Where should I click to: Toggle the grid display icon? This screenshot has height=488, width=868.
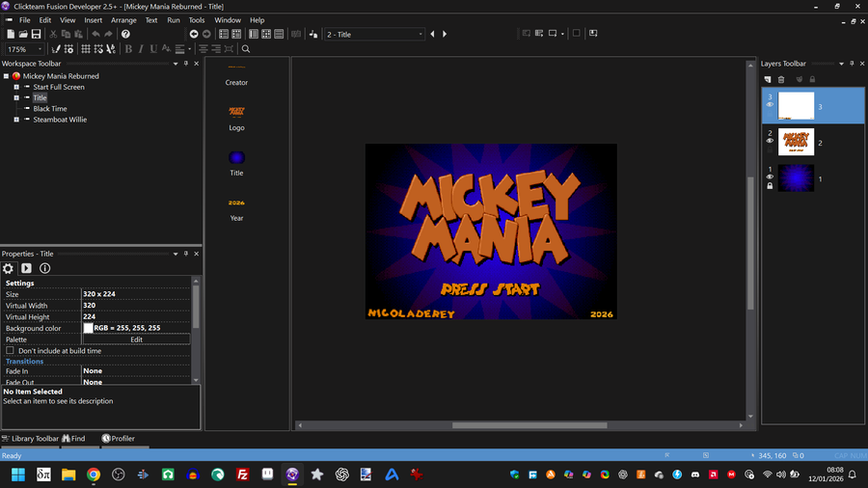click(x=86, y=49)
